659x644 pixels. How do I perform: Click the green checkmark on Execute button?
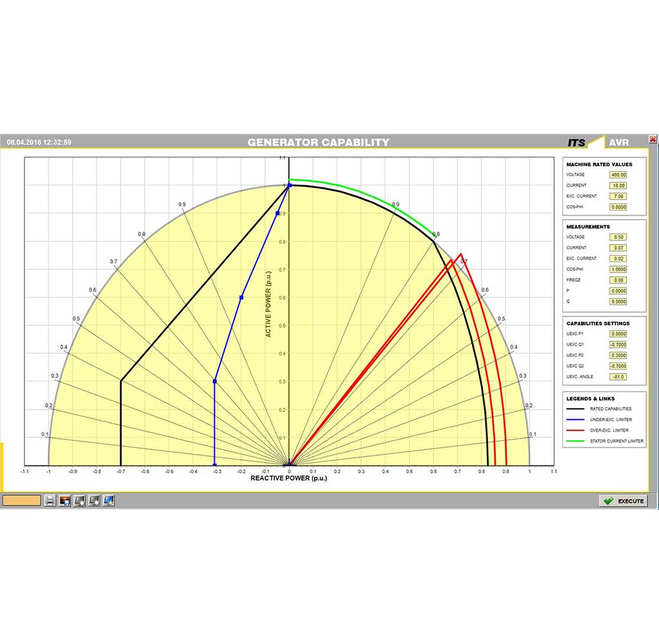(x=606, y=501)
